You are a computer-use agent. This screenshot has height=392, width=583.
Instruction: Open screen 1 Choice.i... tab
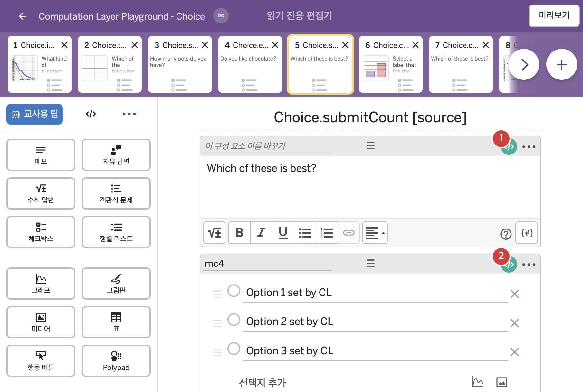click(x=40, y=64)
